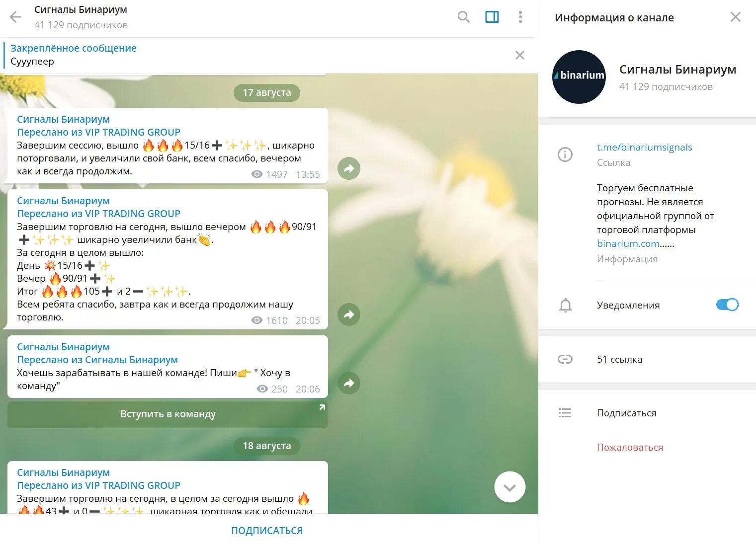Viewport: 756px width, 545px height.
Task: Click 'Закреплённое сообщение' label
Action: 74,48
